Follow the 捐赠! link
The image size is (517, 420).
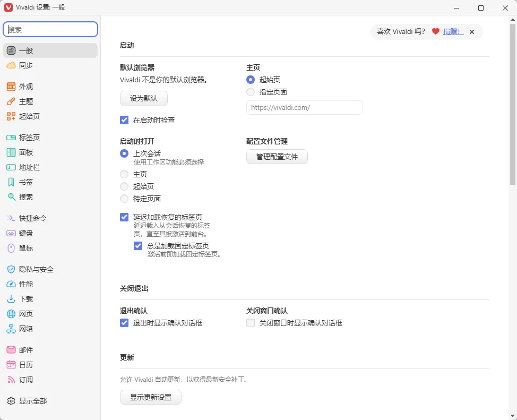click(x=453, y=31)
